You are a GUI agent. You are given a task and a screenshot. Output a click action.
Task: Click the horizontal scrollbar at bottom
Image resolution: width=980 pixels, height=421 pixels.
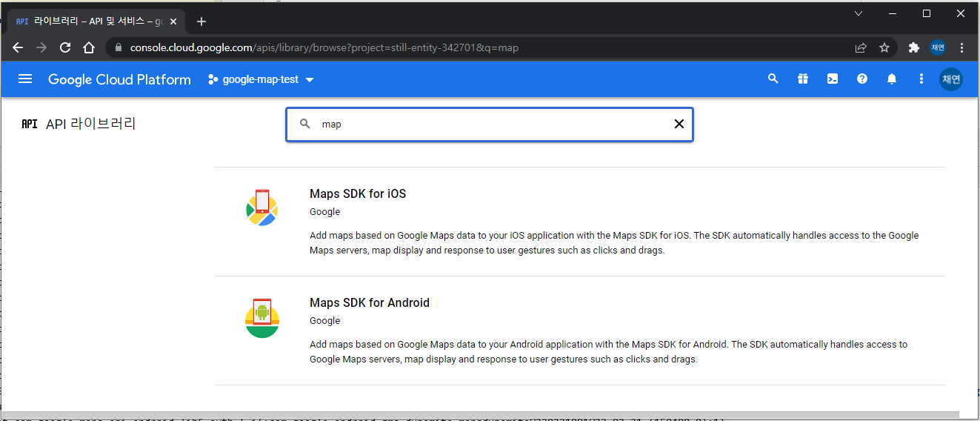479,415
